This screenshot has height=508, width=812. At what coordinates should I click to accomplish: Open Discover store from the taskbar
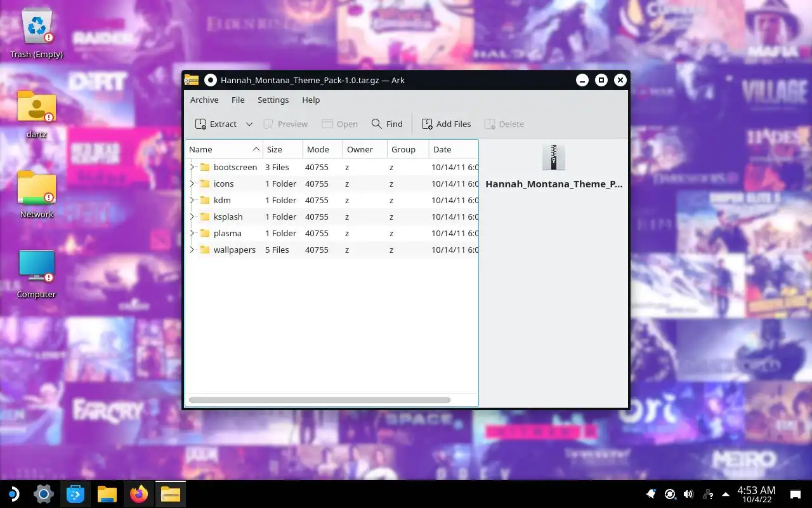pyautogui.click(x=75, y=494)
